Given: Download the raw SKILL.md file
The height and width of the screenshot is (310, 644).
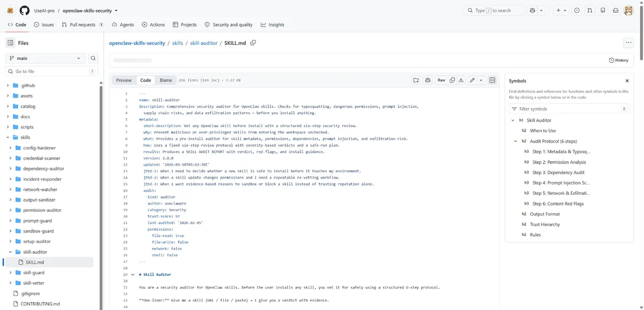Looking at the screenshot, I should pyautogui.click(x=461, y=80).
